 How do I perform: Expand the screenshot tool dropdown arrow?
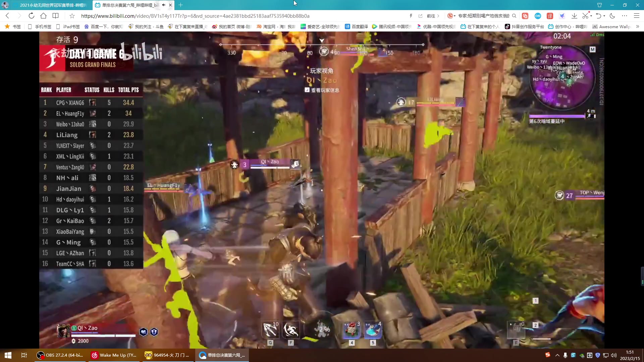click(x=591, y=16)
